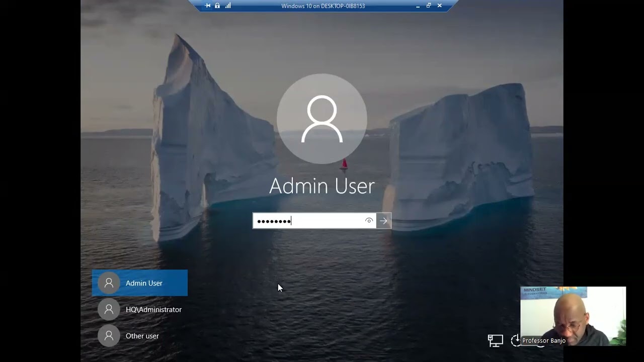Open Ease of Access icon near webcam overlay

point(516,341)
